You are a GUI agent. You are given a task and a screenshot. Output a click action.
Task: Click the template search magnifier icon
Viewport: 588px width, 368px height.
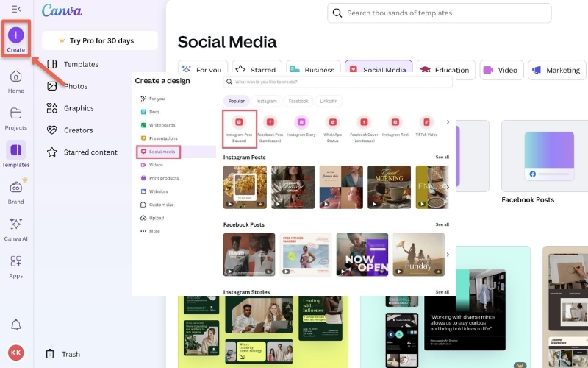point(337,13)
